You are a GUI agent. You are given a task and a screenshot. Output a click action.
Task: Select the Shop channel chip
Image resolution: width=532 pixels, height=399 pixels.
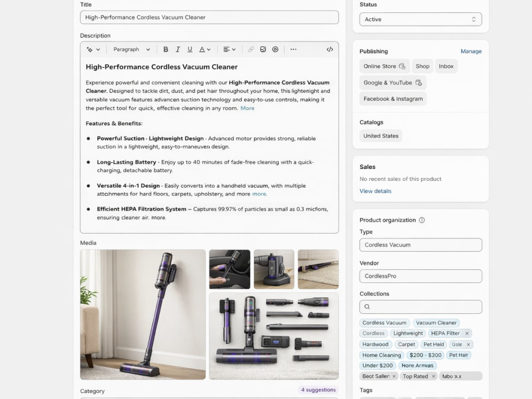point(422,66)
